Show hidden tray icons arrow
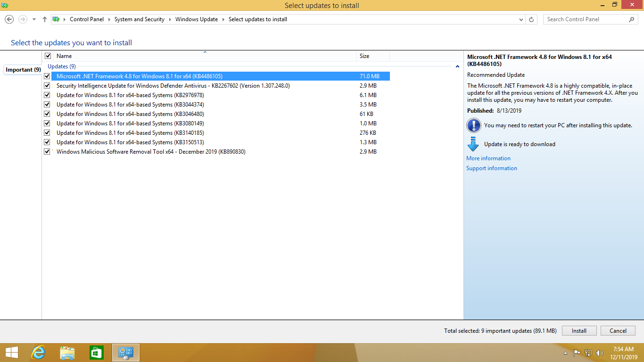The height and width of the screenshot is (362, 644). (565, 353)
